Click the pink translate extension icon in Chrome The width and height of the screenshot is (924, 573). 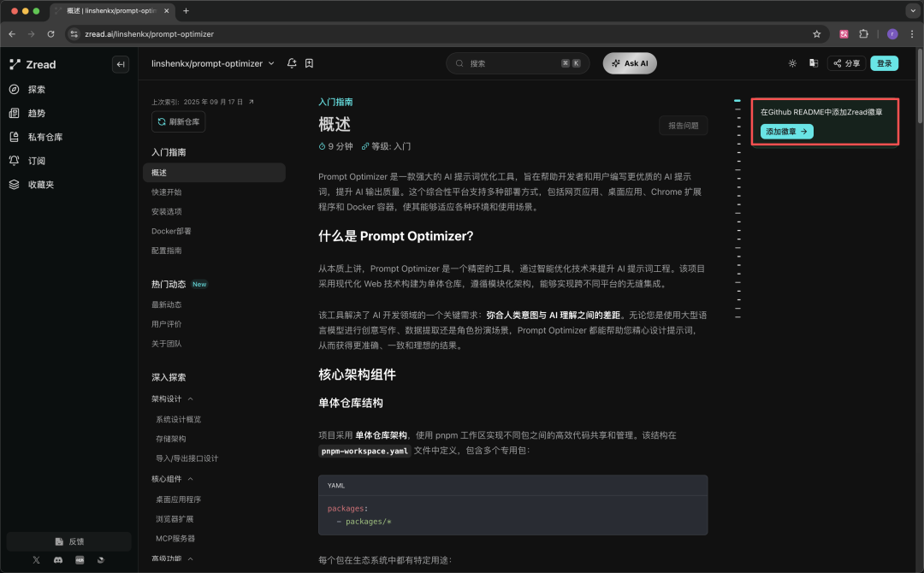(x=844, y=34)
